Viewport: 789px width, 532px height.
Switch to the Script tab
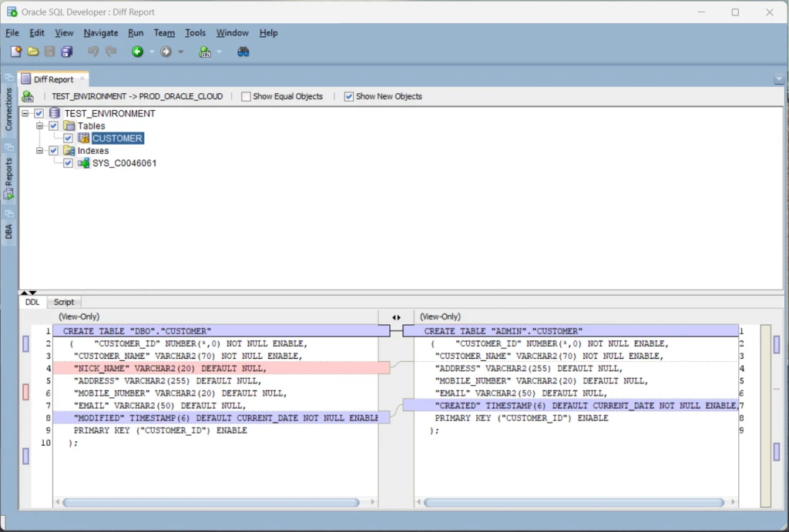coord(64,303)
